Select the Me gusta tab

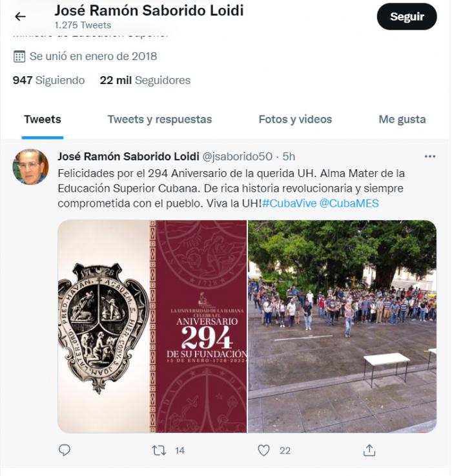pos(402,119)
